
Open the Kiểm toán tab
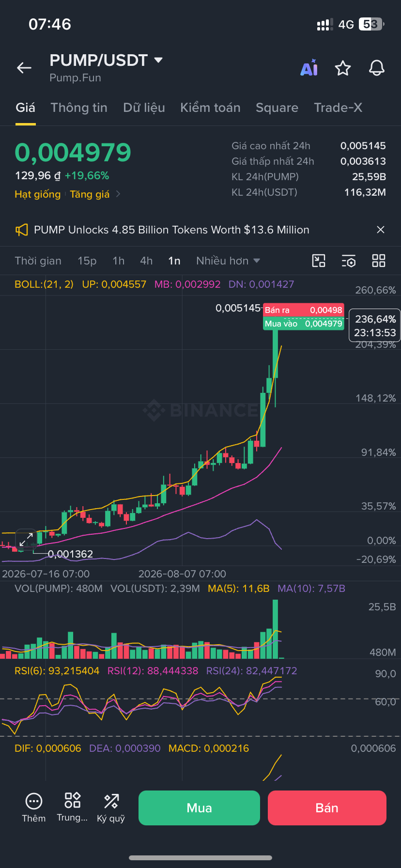210,108
